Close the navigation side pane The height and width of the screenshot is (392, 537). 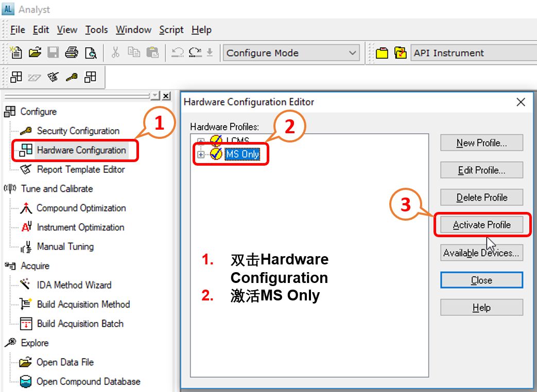point(166,96)
